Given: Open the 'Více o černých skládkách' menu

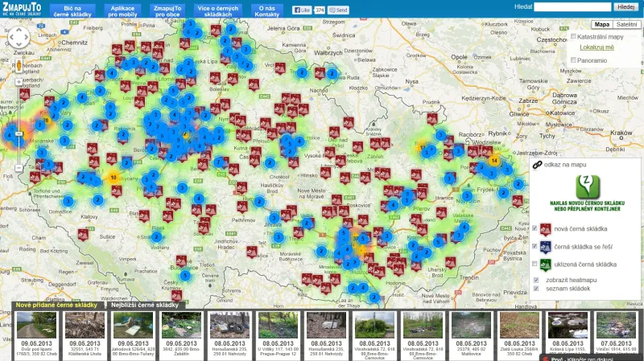Looking at the screenshot, I should (x=218, y=10).
